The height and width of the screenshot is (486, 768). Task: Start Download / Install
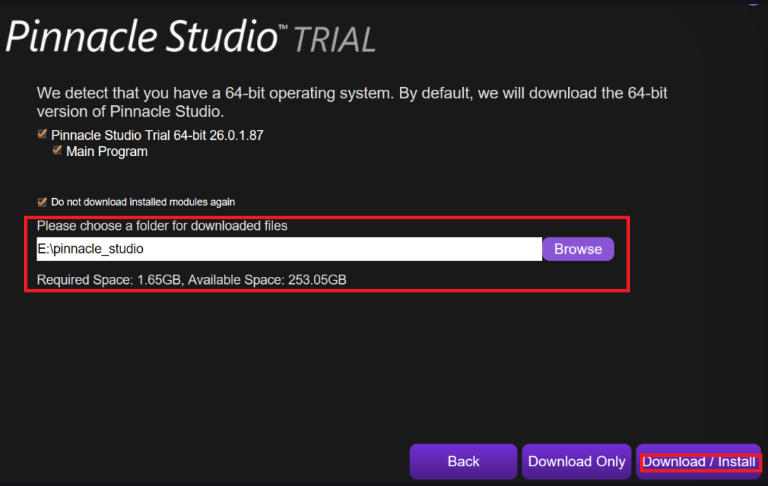click(x=698, y=461)
